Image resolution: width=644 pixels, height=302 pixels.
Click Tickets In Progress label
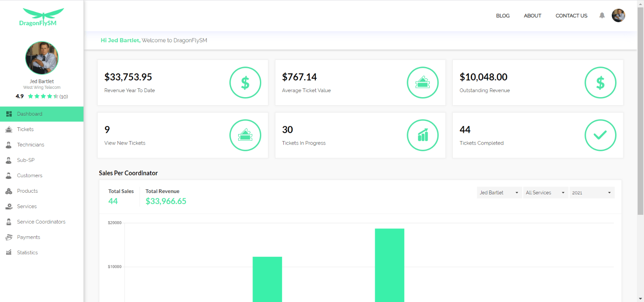tap(304, 143)
